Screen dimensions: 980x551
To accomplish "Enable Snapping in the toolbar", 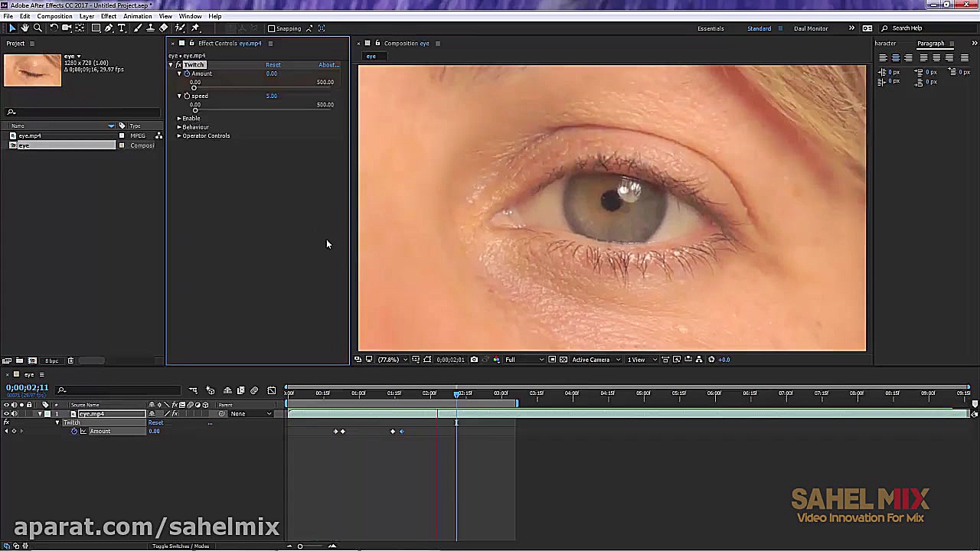I will pyautogui.click(x=271, y=28).
